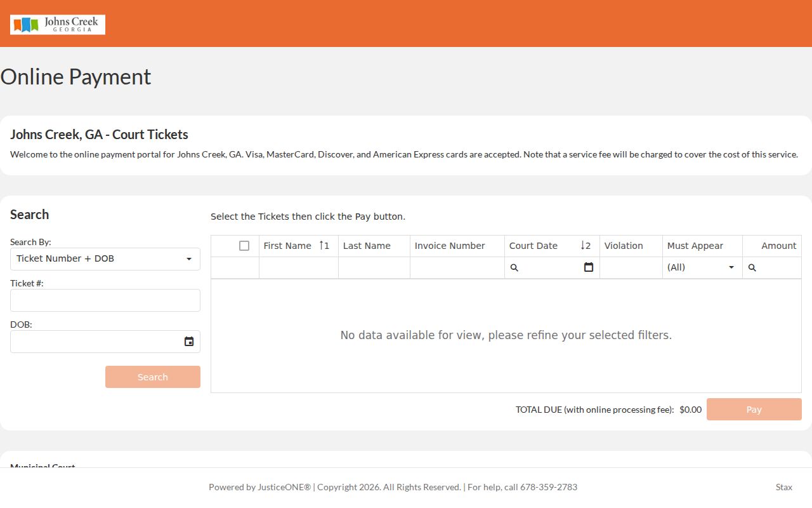The image size is (812, 508).
Task: Click the Search button
Action: pos(153,377)
